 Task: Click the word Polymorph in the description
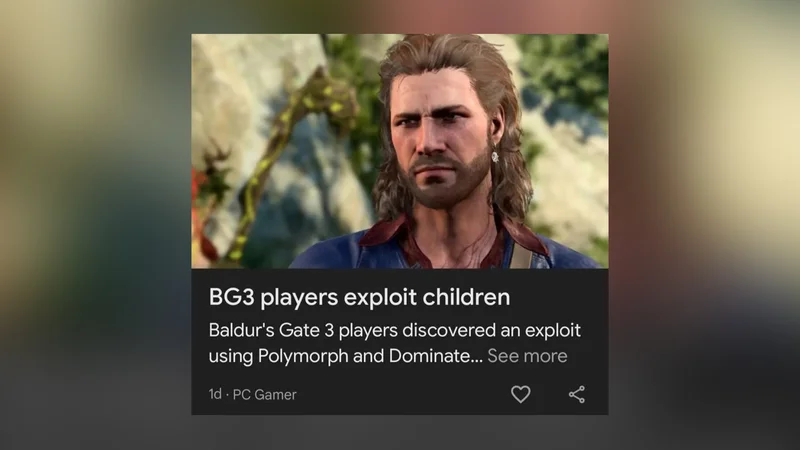click(303, 356)
